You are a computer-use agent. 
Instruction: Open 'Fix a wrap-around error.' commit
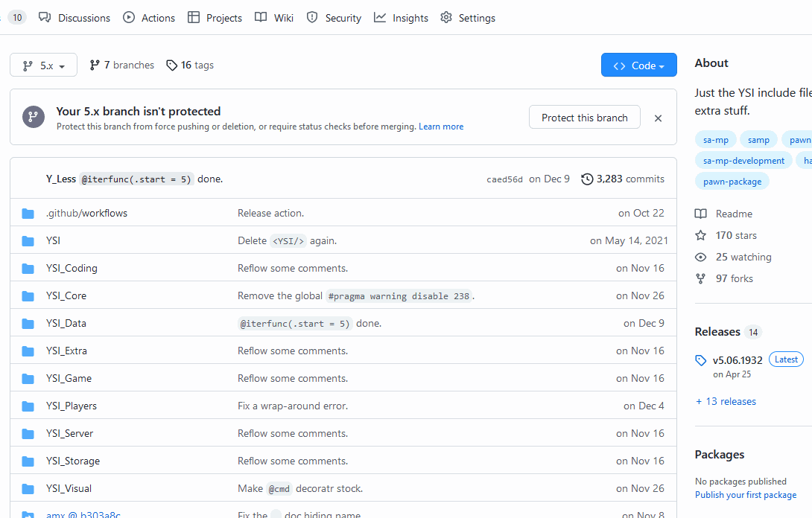click(x=293, y=406)
